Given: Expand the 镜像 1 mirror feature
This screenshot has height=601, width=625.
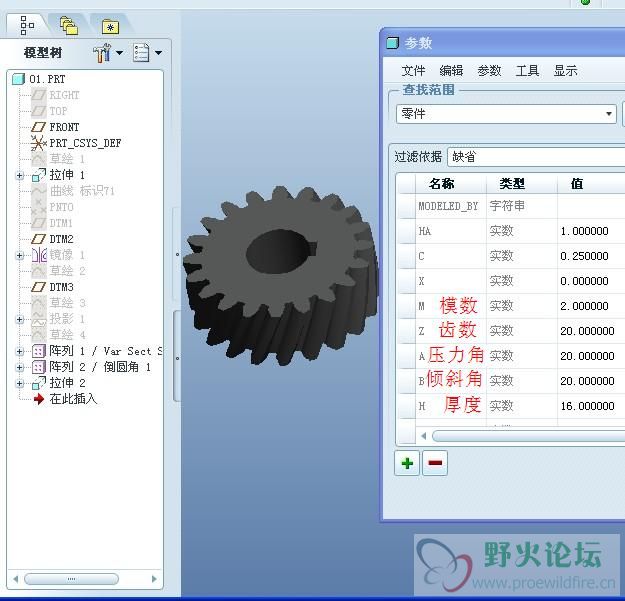Looking at the screenshot, I should pos(19,255).
